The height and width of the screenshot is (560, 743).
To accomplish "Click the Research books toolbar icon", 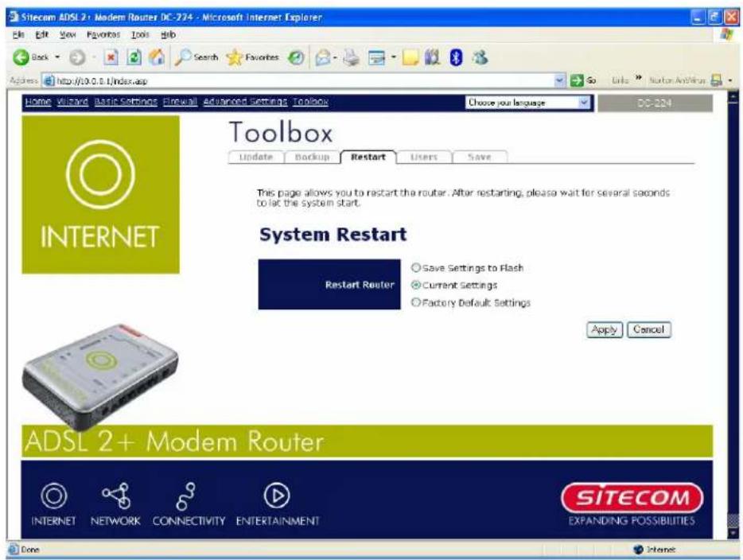I will point(432,57).
